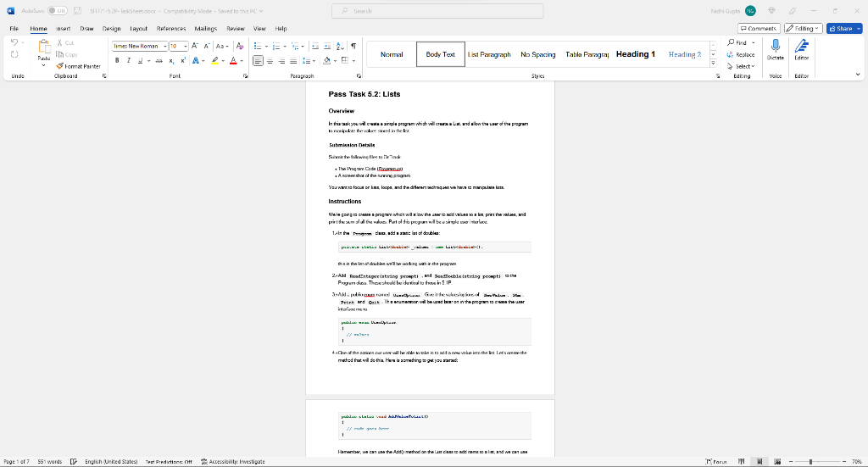Click the Undo icon
The height and width of the screenshot is (467, 868).
pos(14,42)
